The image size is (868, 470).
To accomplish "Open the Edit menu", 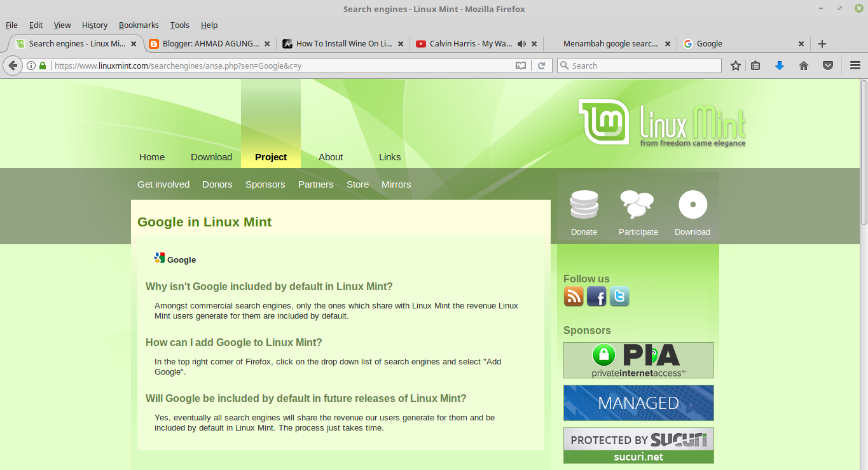I will (36, 25).
